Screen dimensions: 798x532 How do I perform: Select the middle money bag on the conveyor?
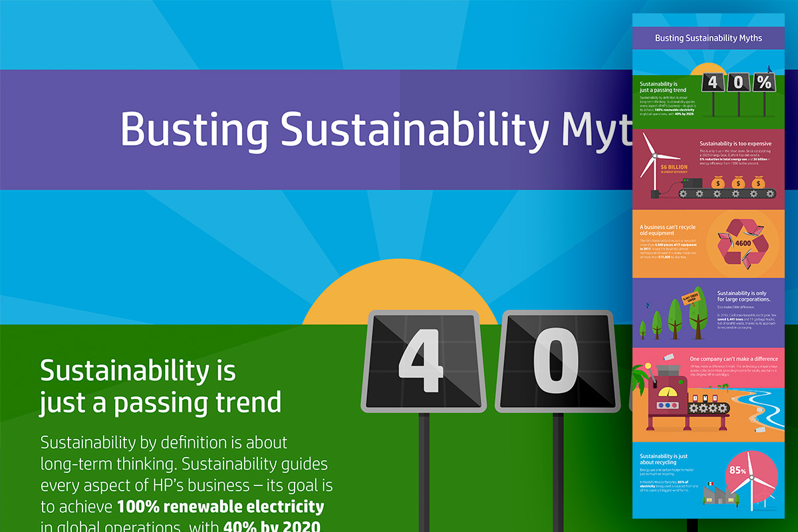click(737, 183)
